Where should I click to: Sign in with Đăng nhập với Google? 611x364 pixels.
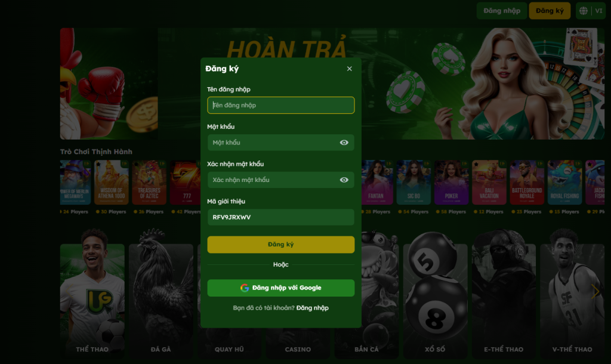pos(280,288)
